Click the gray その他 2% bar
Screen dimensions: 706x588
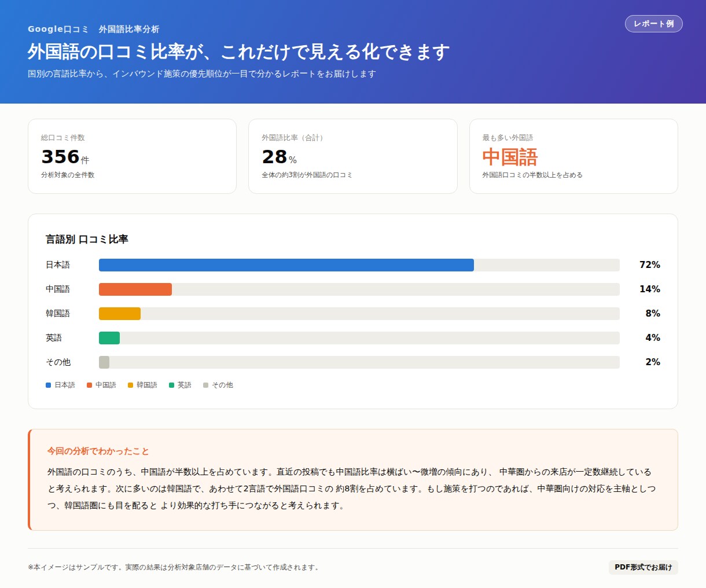pos(104,362)
